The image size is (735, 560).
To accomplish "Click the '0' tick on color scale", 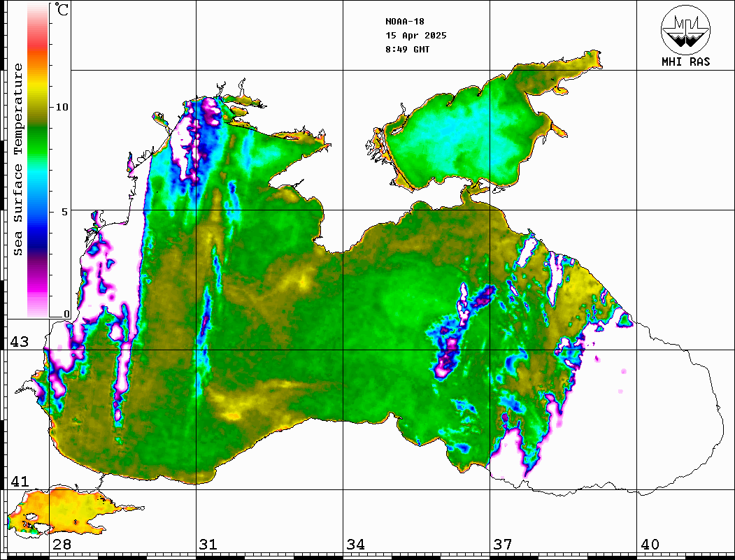I will (x=66, y=313).
